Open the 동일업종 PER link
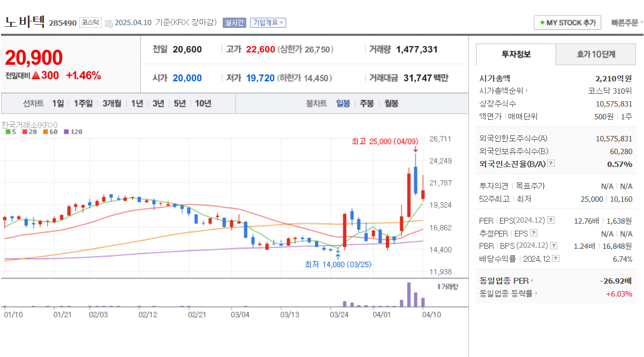Viewport: 644px width, 357px height. [x=506, y=280]
